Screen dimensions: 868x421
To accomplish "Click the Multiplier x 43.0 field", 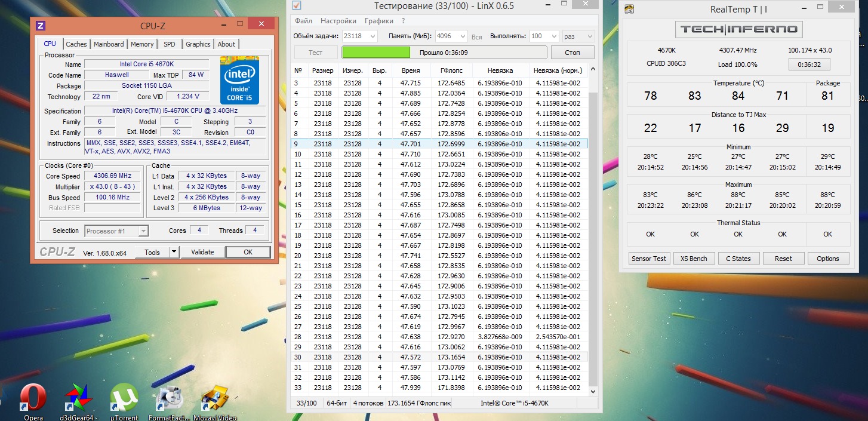I will [112, 187].
